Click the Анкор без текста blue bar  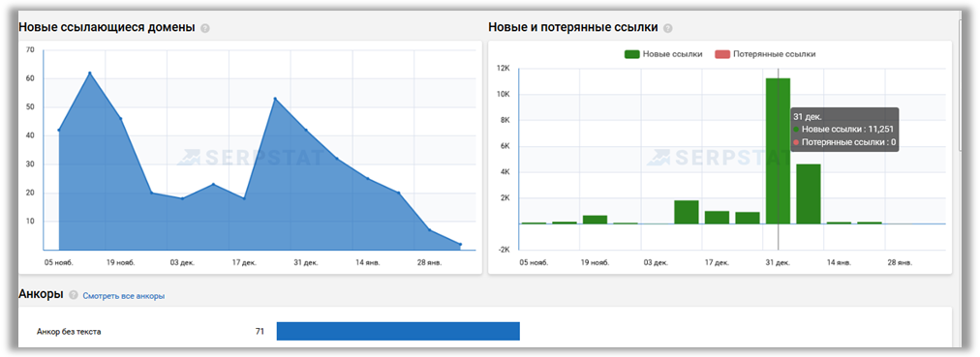coord(398,332)
